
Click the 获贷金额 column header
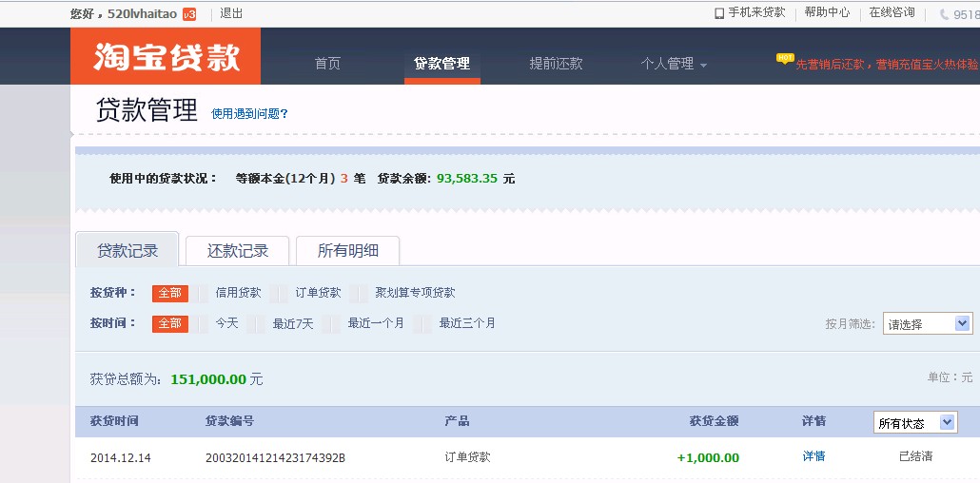click(x=715, y=421)
